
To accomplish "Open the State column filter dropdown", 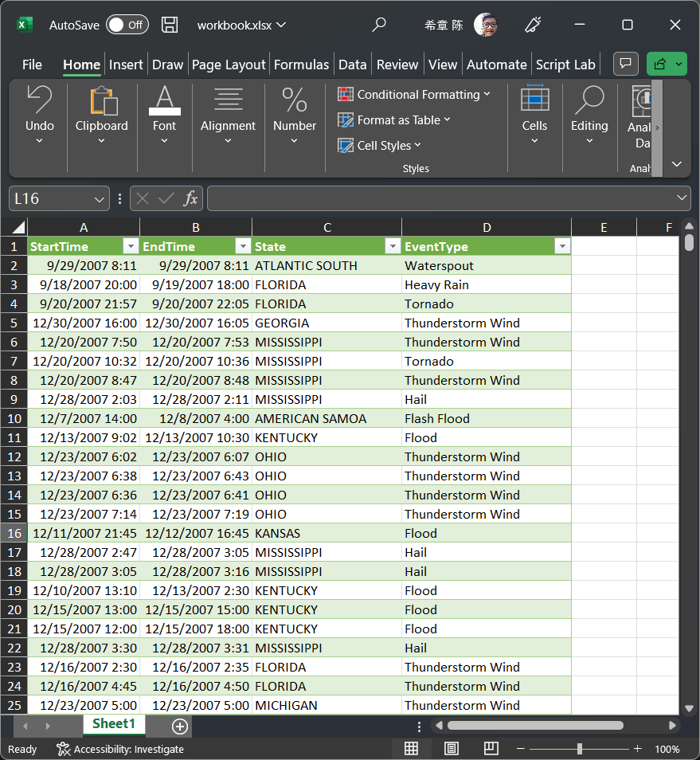I will pyautogui.click(x=393, y=247).
